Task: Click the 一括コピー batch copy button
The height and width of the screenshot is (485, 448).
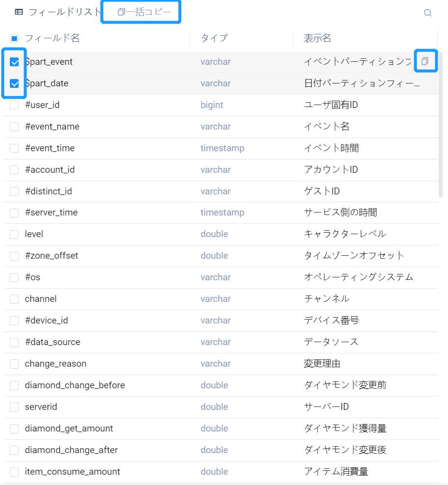Action: 141,12
